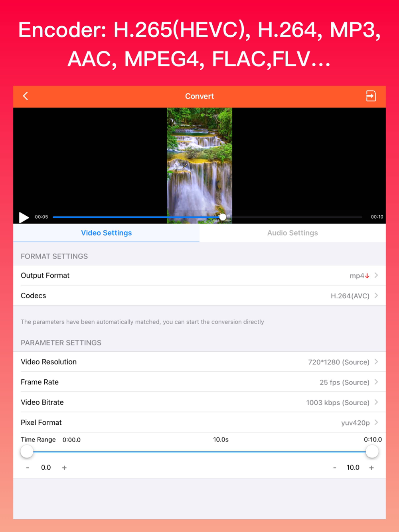Click the 00:10 total duration label
This screenshot has height=532, width=399.
coord(377,217)
